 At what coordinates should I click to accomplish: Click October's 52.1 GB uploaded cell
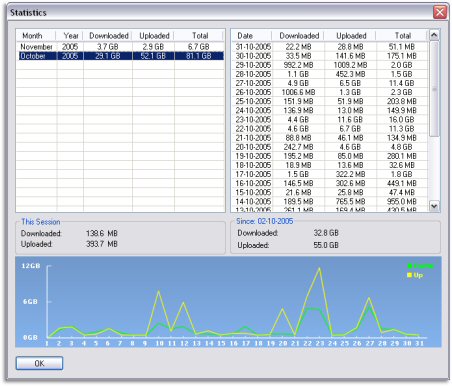153,56
